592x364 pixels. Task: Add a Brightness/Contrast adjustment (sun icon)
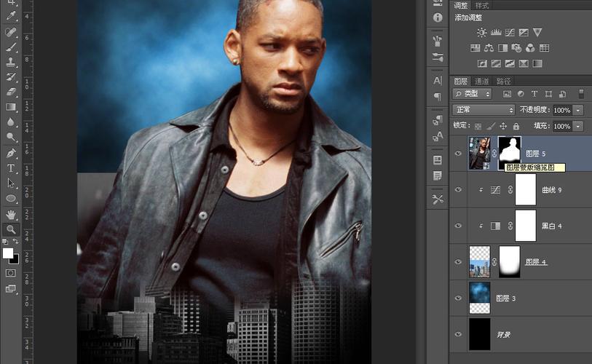[481, 33]
